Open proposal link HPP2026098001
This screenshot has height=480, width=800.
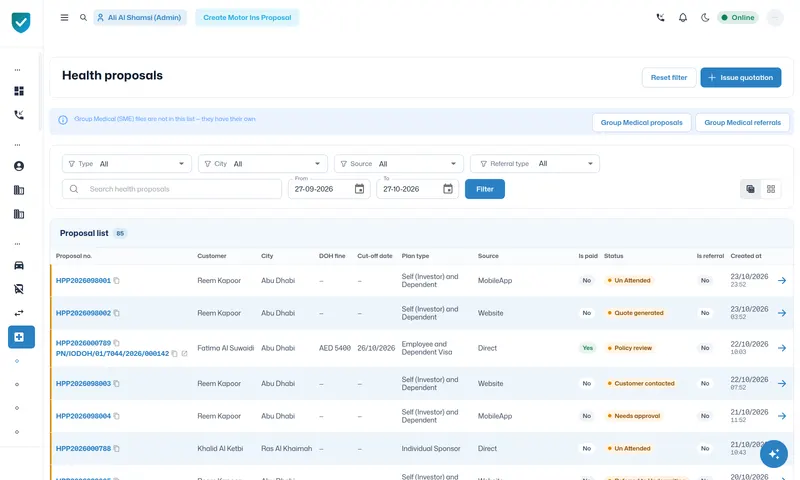pyautogui.click(x=83, y=281)
